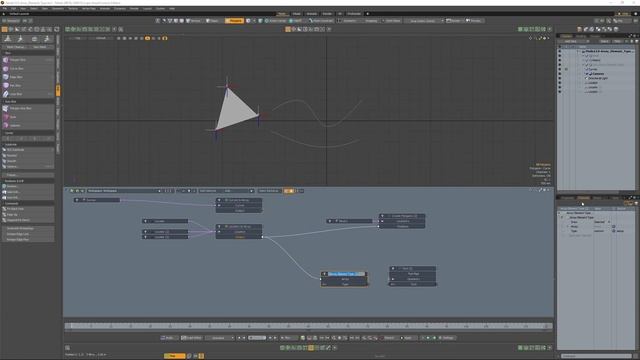
Task: Switch to the Items tab in right panel
Action: [567, 36]
